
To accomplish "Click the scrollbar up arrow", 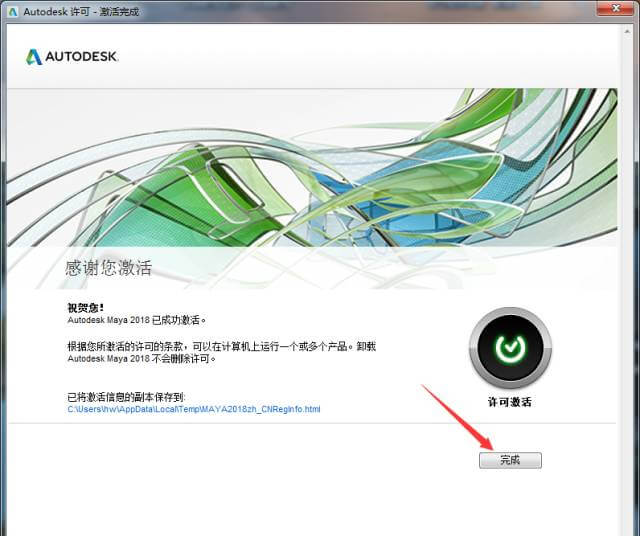I will pyautogui.click(x=627, y=31).
